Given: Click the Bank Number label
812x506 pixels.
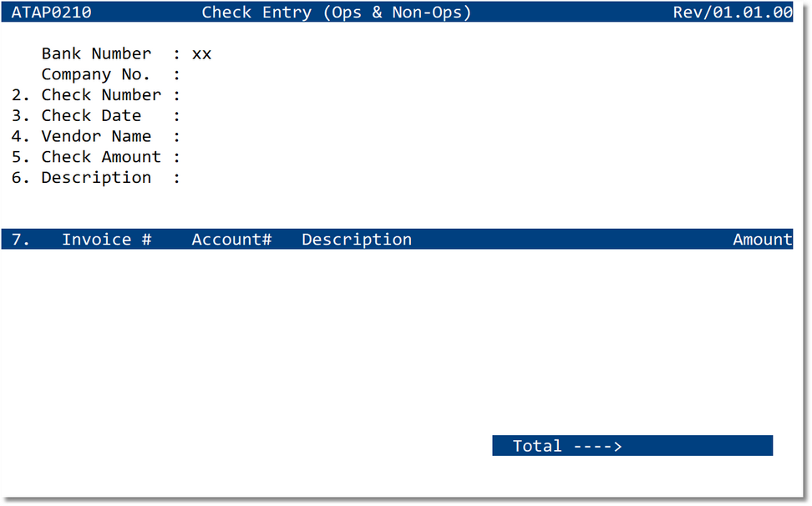Looking at the screenshot, I should [x=96, y=54].
